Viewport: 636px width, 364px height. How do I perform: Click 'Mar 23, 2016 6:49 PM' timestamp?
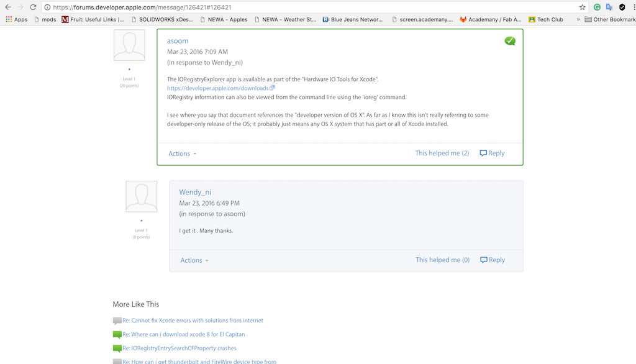209,203
